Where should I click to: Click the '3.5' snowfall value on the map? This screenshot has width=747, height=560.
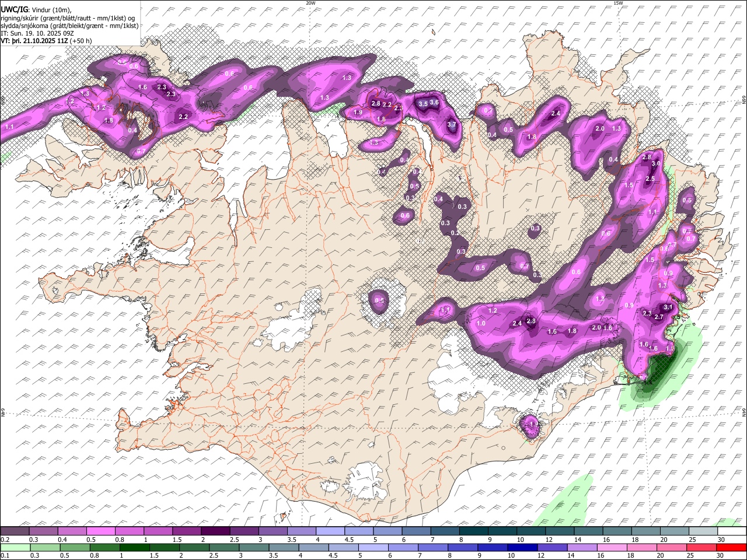pos(424,103)
